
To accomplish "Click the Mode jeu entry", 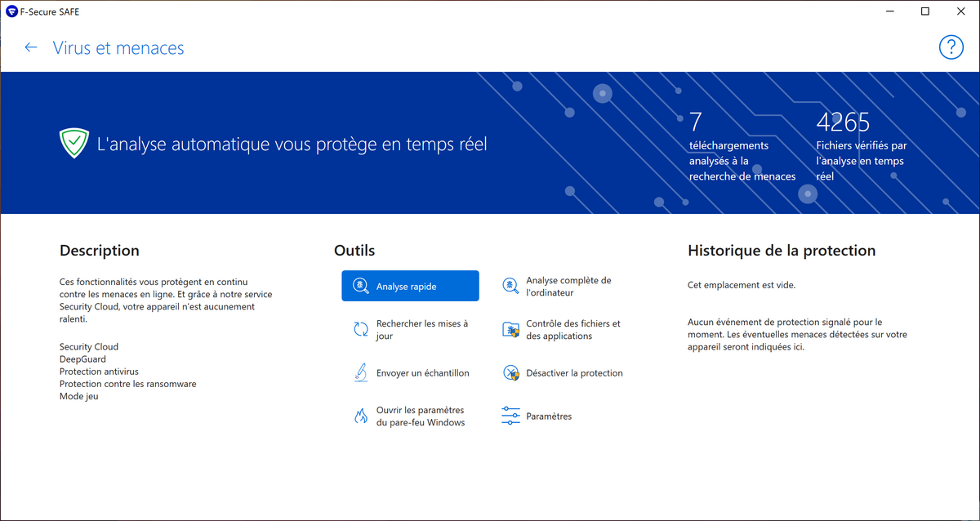I will point(79,396).
